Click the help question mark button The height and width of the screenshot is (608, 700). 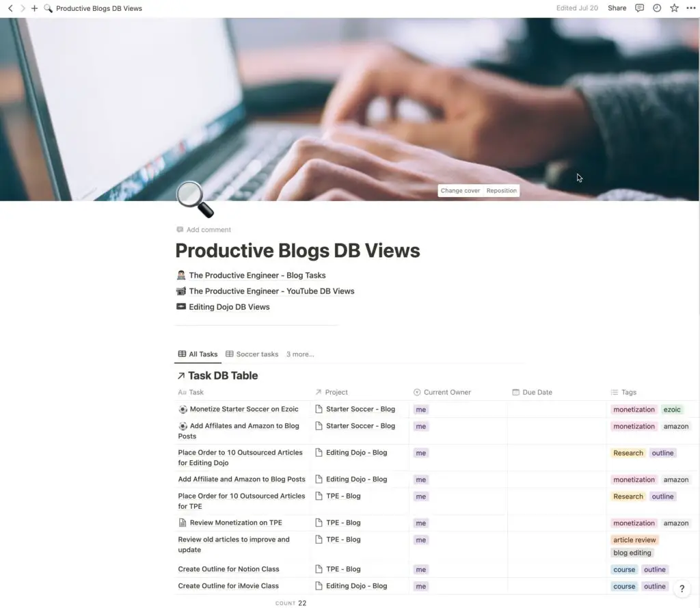(x=682, y=588)
